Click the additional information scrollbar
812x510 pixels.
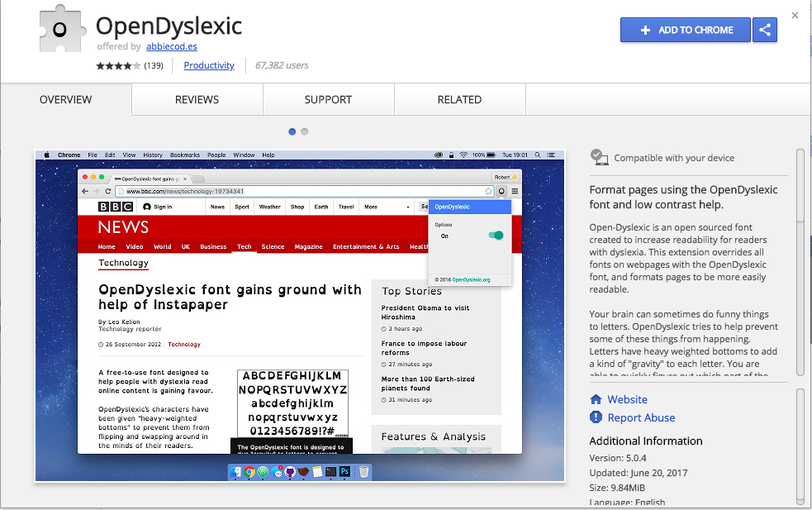(800, 446)
